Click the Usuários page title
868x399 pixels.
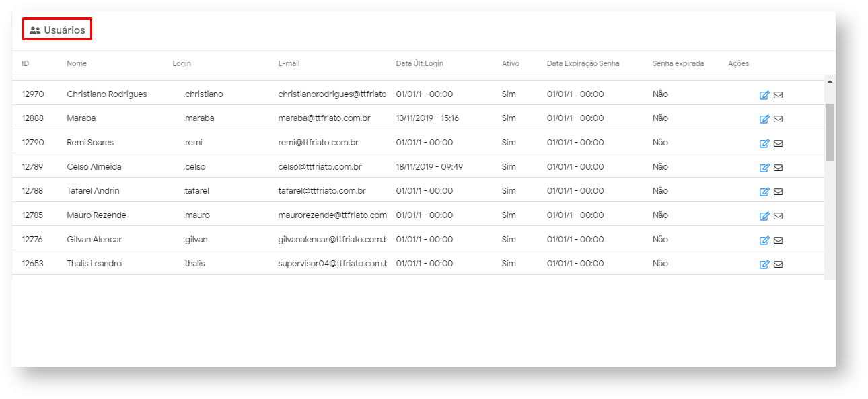coord(65,30)
